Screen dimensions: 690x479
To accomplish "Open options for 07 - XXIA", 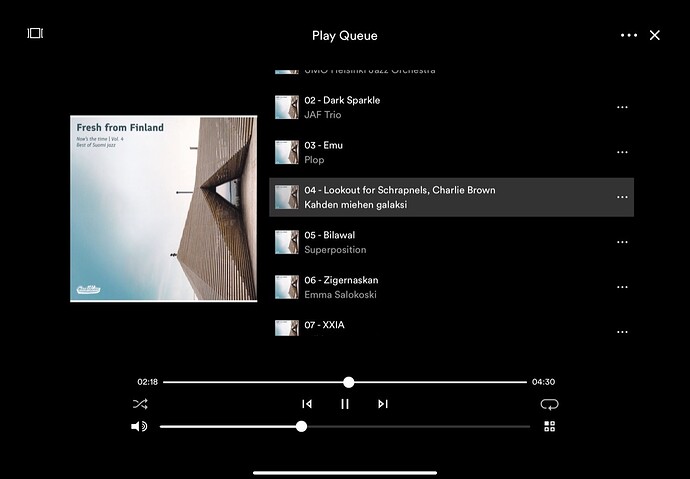I will click(622, 332).
